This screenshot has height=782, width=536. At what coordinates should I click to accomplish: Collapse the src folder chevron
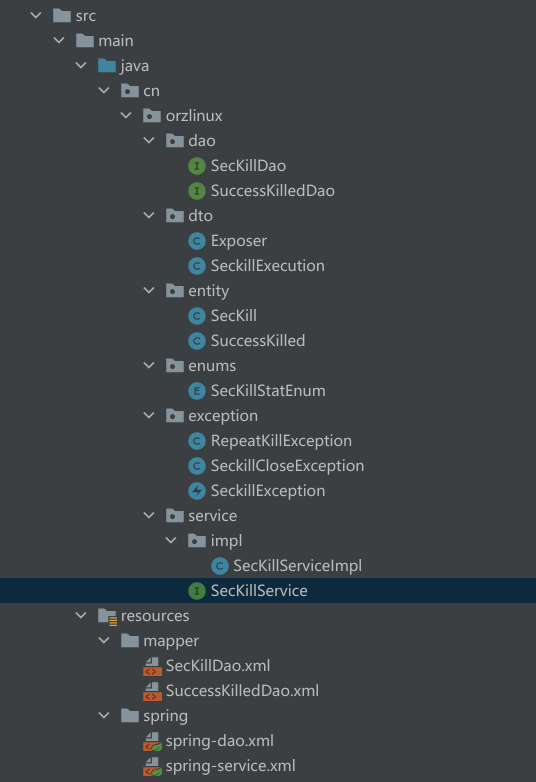click(x=36, y=15)
